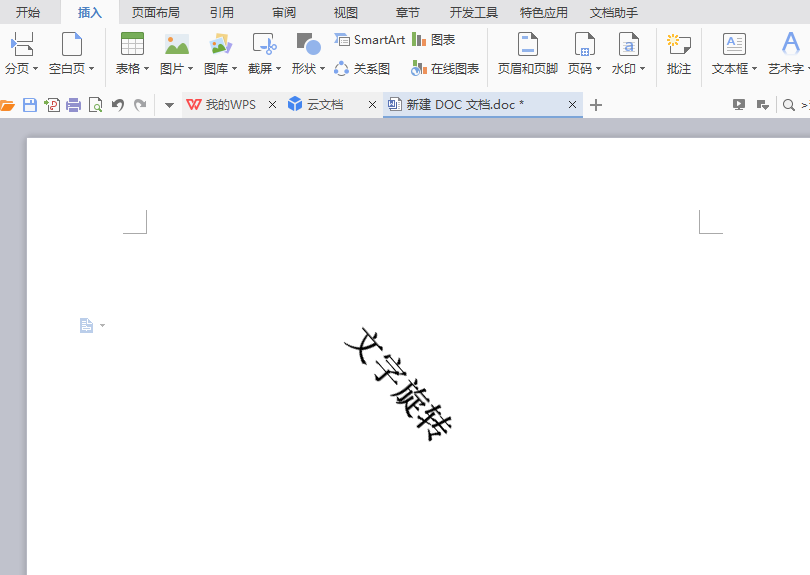Add a new document tab with plus
This screenshot has height=575, width=810.
point(596,105)
